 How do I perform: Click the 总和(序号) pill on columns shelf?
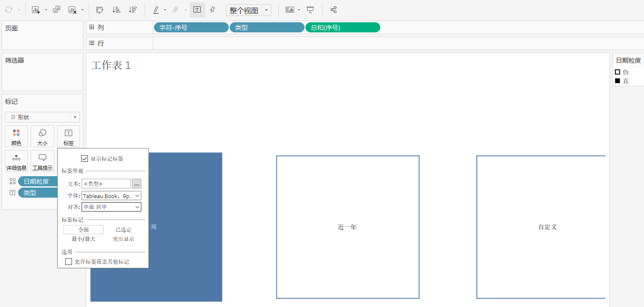click(x=342, y=28)
